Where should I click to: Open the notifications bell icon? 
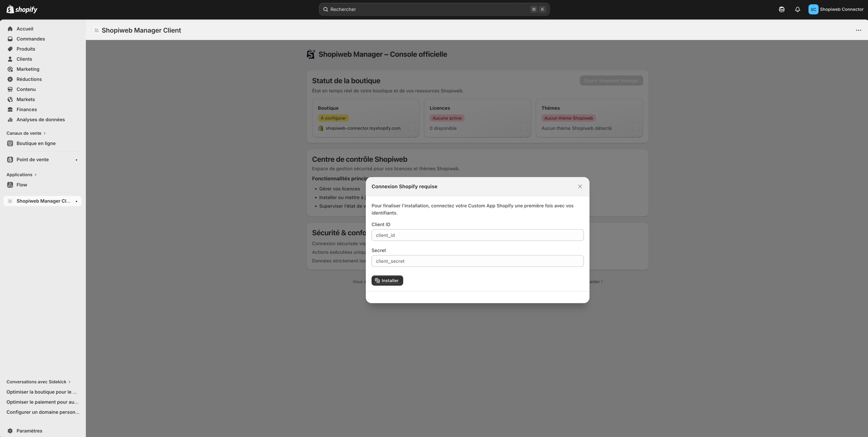798,9
